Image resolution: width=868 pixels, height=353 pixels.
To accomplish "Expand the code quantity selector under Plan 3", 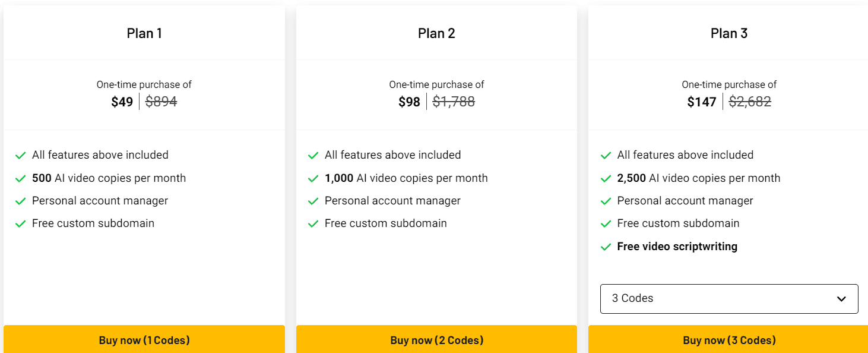I will [728, 299].
